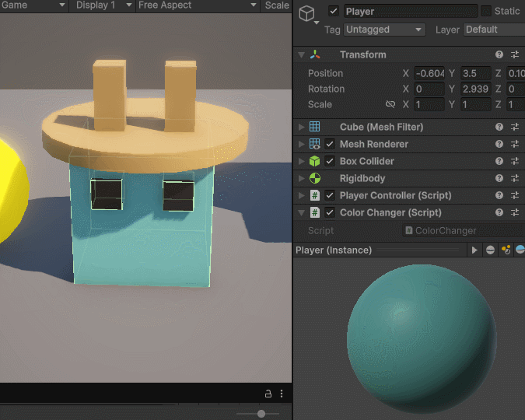Image resolution: width=525 pixels, height=420 pixels.
Task: Open the Tag dropdown showing Untagged
Action: (x=384, y=30)
